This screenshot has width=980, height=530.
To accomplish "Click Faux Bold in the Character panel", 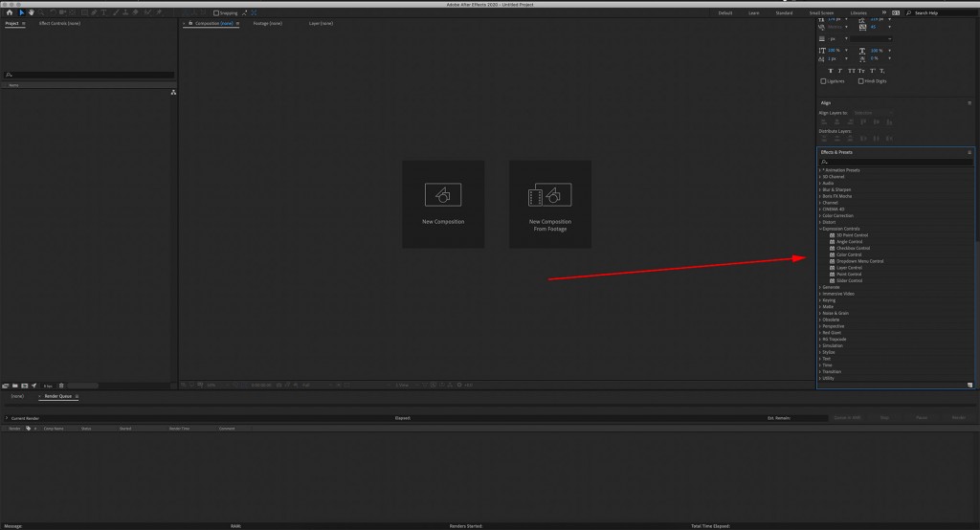I will (x=831, y=71).
